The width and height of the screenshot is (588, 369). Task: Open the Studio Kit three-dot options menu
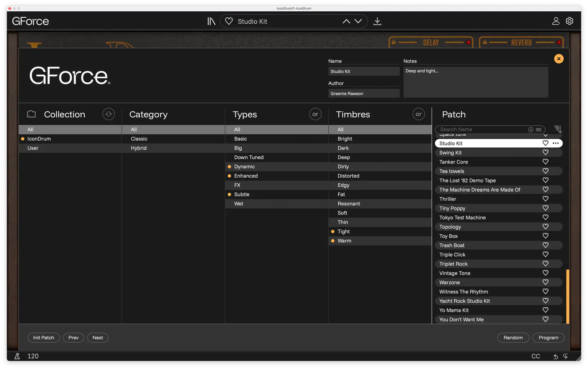coord(556,143)
